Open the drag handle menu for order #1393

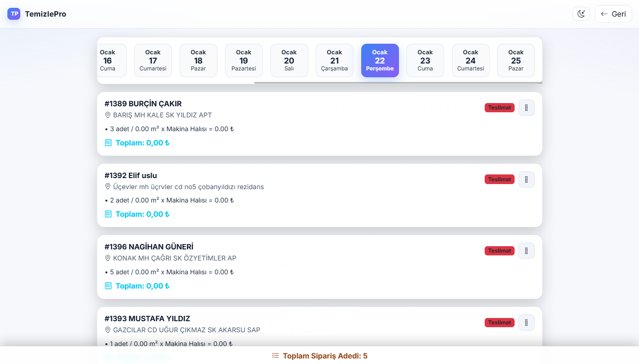[x=526, y=323]
